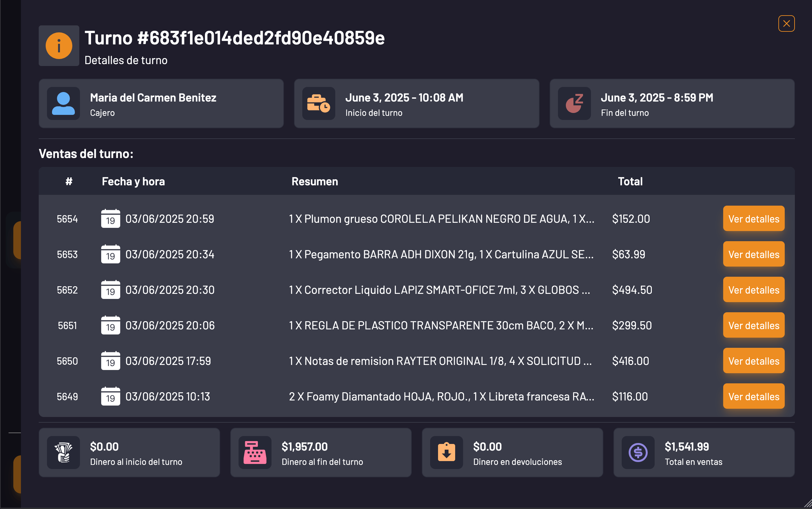Close the Turno details dialog
Image resolution: width=812 pixels, height=509 pixels.
coord(786,23)
